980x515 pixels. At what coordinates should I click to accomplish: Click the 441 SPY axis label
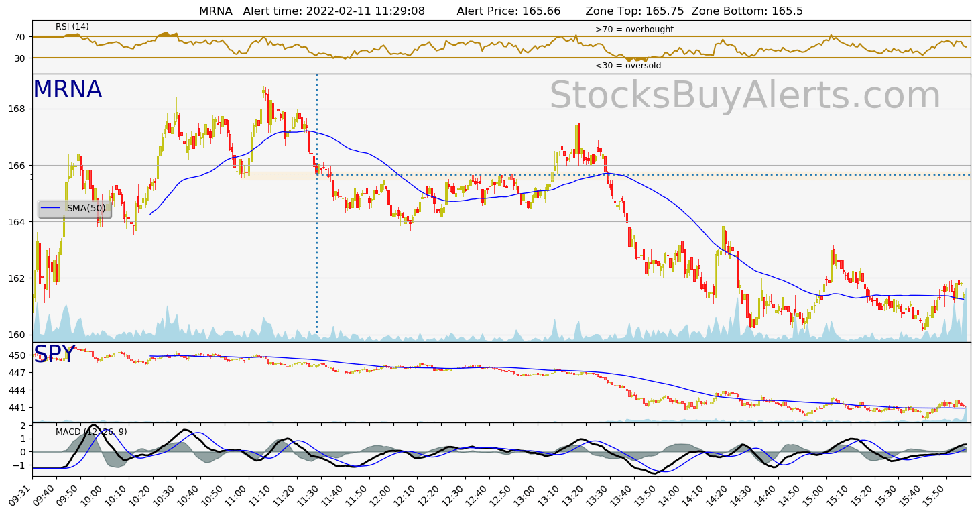17,408
